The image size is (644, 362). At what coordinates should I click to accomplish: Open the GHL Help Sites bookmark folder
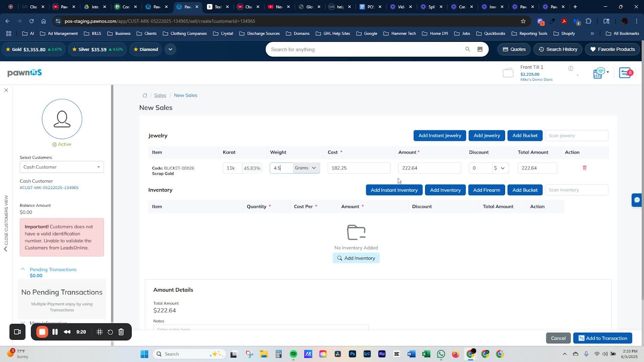pos(333,33)
